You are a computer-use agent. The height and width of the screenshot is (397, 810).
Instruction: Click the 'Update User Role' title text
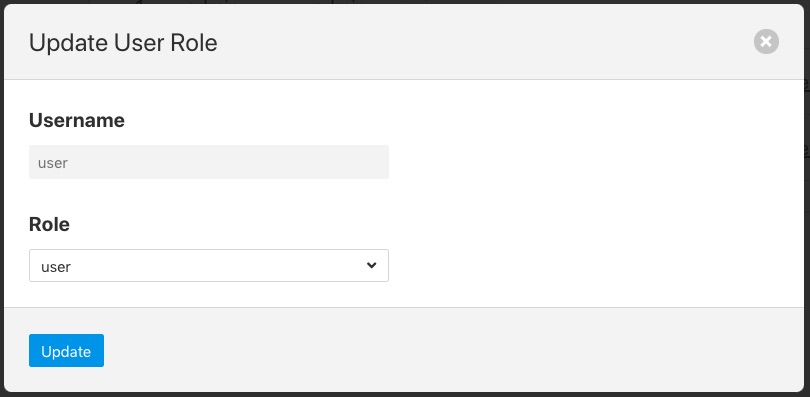pyautogui.click(x=123, y=42)
